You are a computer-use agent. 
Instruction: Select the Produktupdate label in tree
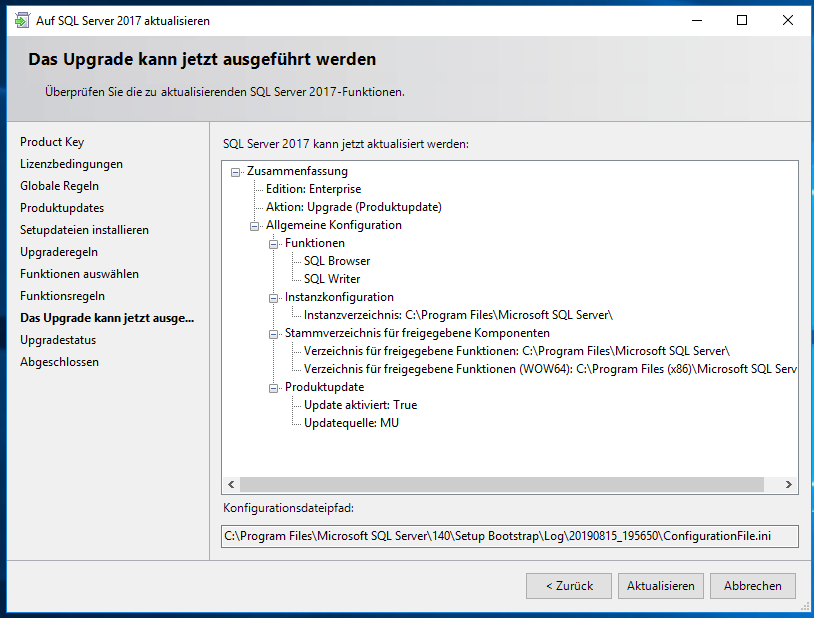[x=324, y=387]
